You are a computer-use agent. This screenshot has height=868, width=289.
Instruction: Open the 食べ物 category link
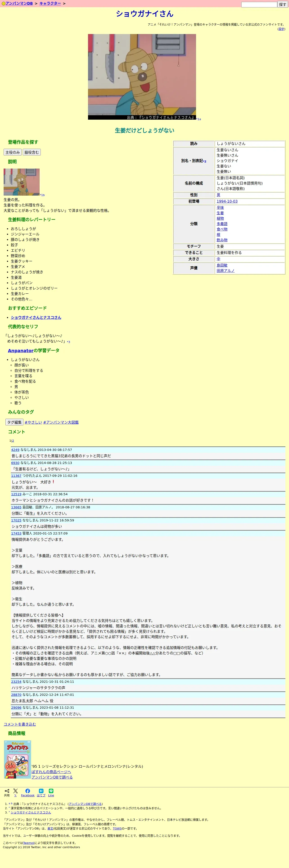[222, 229]
